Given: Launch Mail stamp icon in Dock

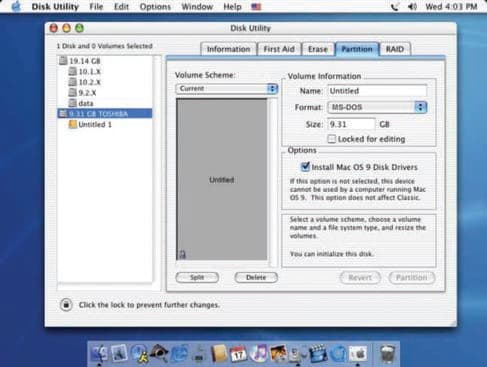Looking at the screenshot, I should pyautogui.click(x=119, y=353).
